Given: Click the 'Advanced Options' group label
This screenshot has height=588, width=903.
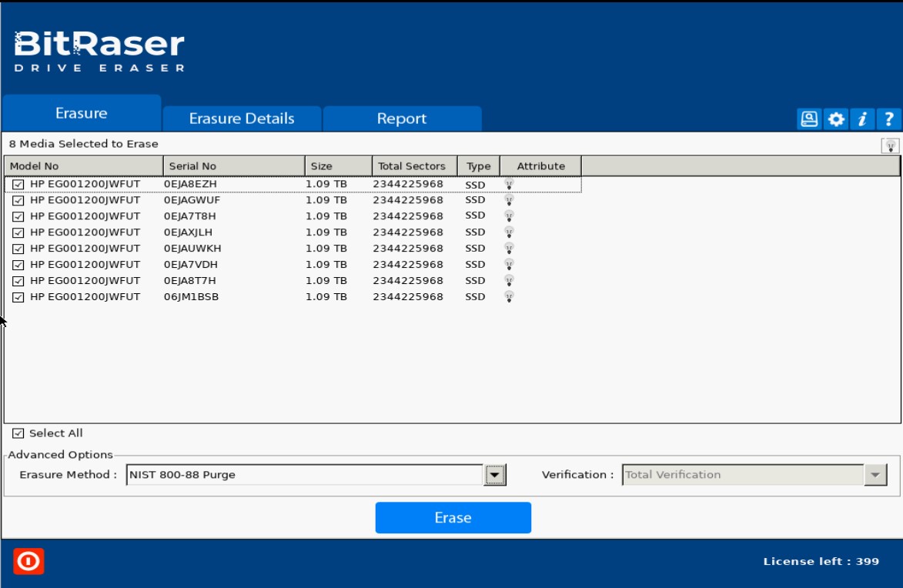Looking at the screenshot, I should coord(61,455).
